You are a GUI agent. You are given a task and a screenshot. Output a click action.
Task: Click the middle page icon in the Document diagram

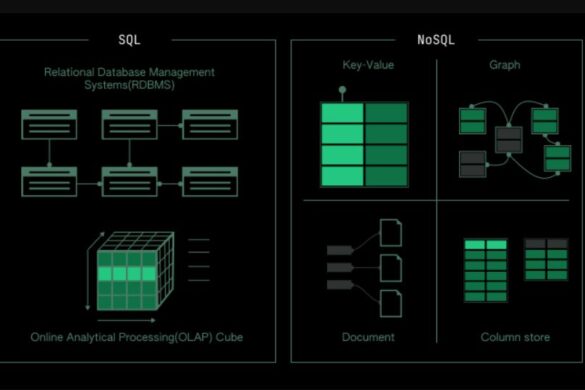coord(391,268)
